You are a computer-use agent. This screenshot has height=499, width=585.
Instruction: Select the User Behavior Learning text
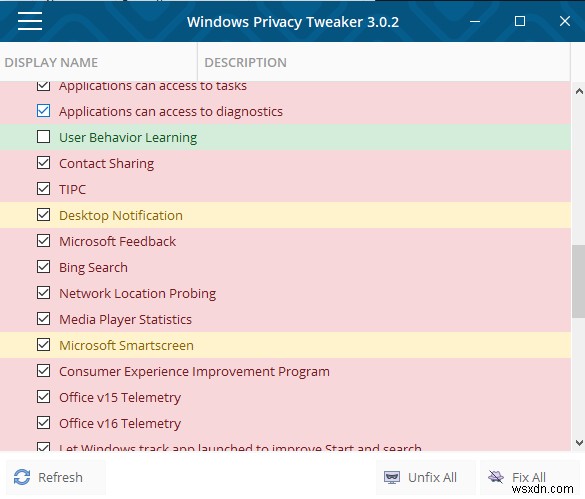click(128, 137)
